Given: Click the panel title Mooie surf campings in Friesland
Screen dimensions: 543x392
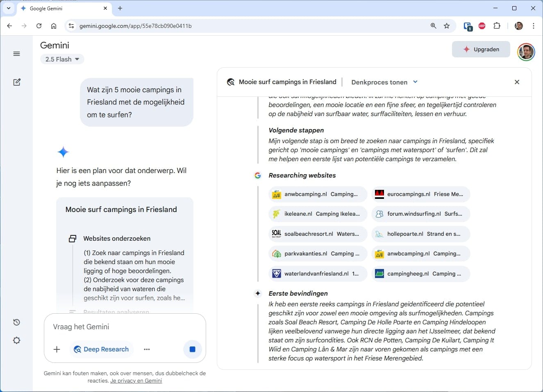Looking at the screenshot, I should coord(288,82).
